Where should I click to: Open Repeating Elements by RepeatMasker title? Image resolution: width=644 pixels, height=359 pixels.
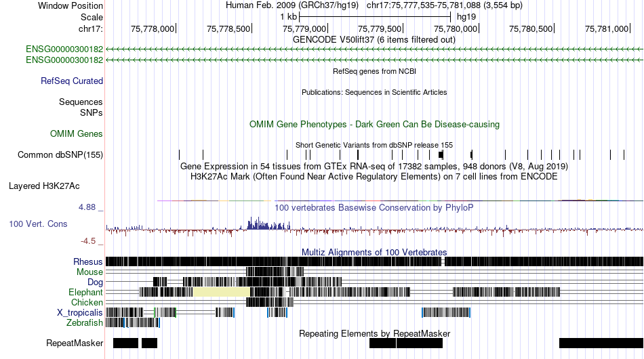[374, 333]
